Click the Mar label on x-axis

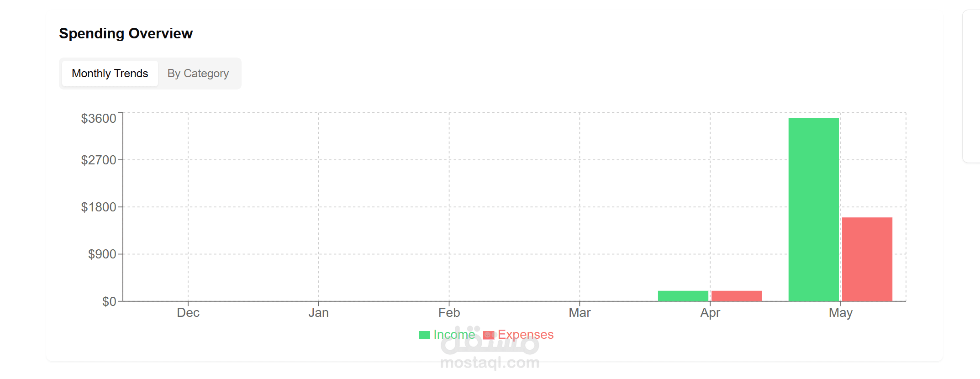tap(580, 313)
